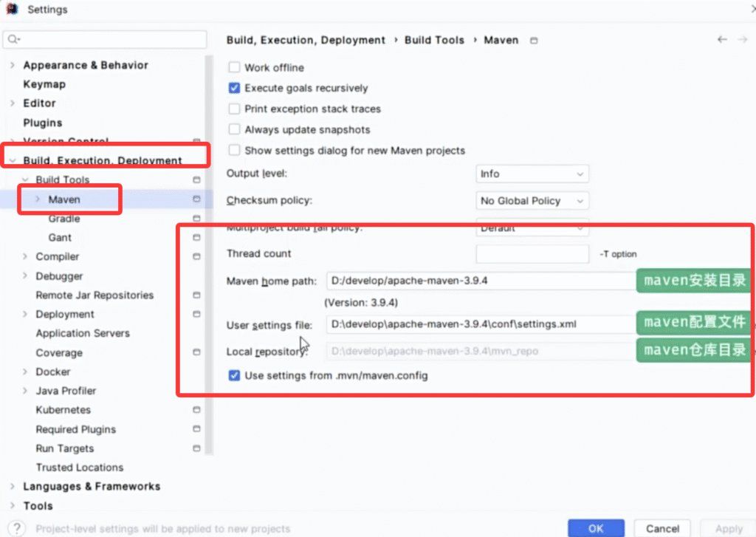Click the Maven home path field
Screen dimensions: 756x537
coord(480,281)
